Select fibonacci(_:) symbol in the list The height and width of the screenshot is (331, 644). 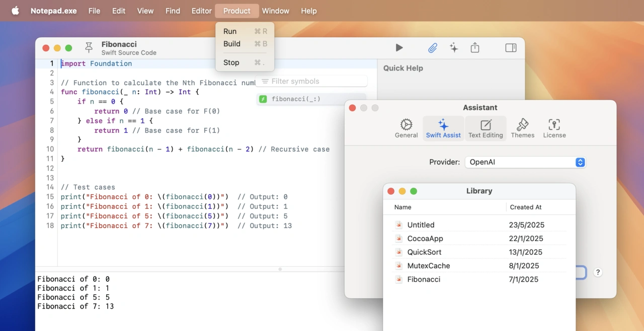click(296, 99)
